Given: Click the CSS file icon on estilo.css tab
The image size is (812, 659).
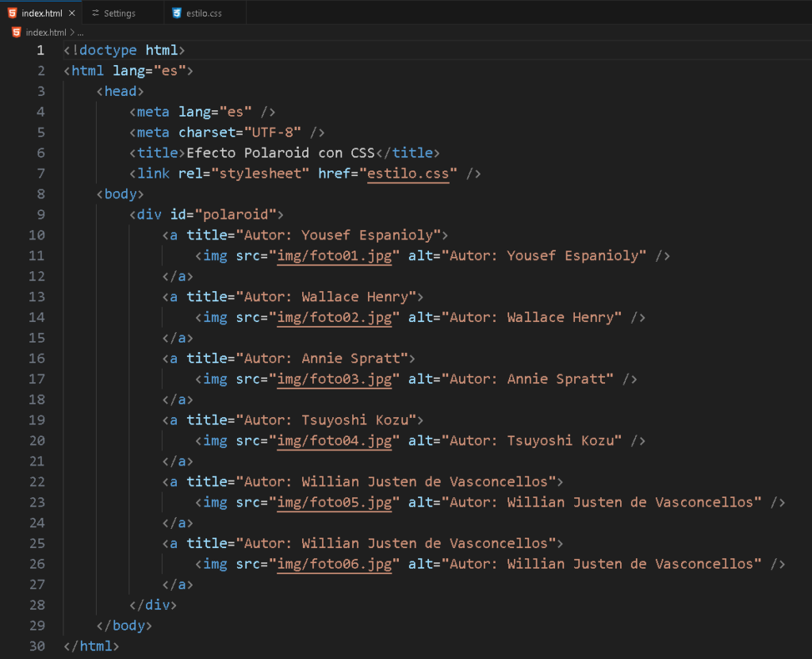Looking at the screenshot, I should click(177, 13).
